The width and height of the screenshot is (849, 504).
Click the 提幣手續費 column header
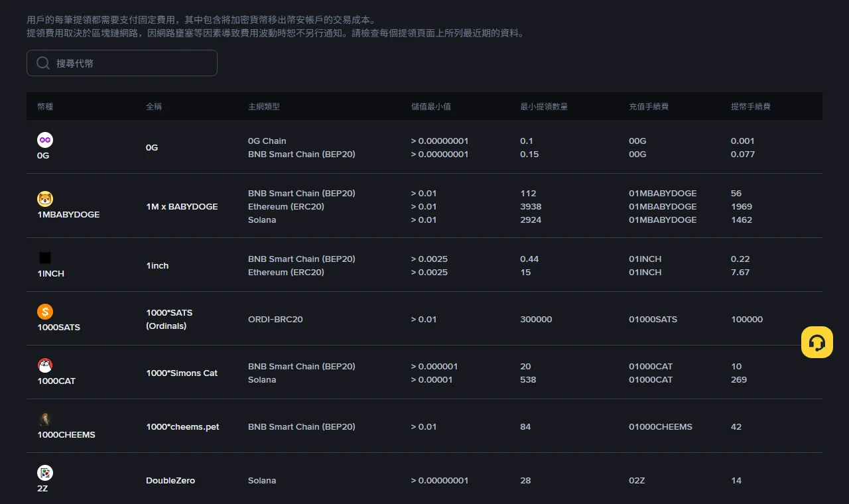point(751,106)
